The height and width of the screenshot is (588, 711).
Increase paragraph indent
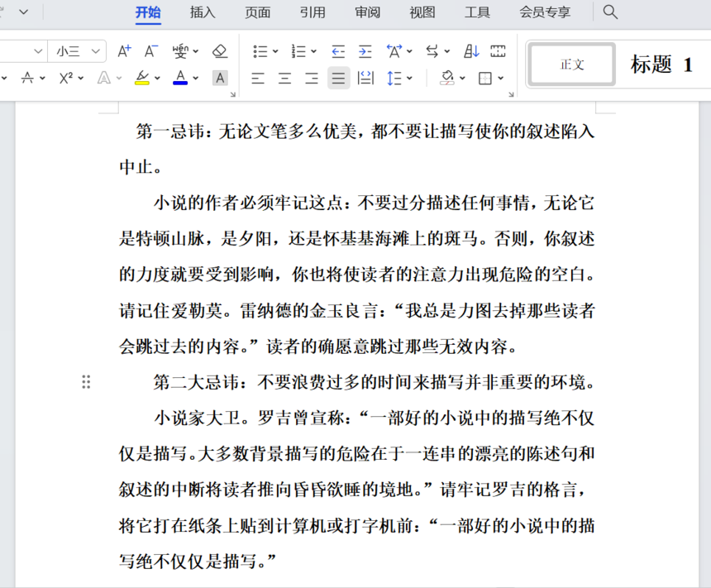(365, 51)
